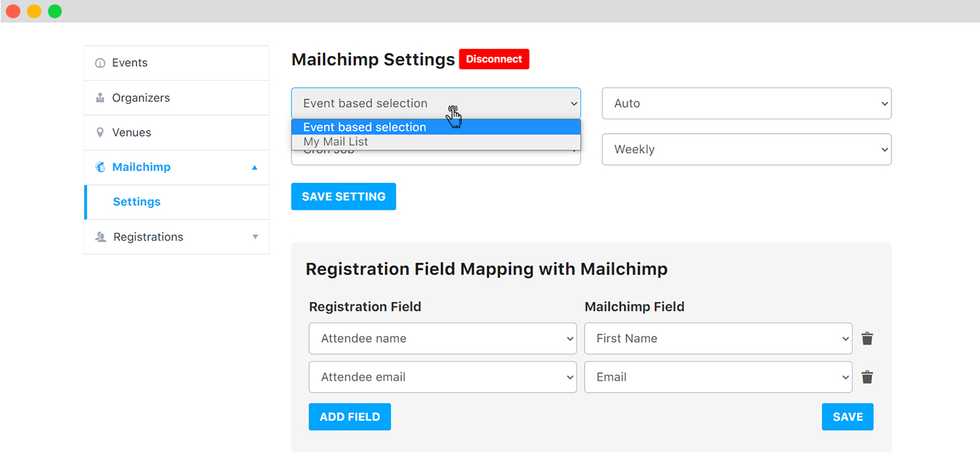Open Registrations in the sidebar
Image resolution: width=980 pixels, height=462 pixels.
coord(177,237)
